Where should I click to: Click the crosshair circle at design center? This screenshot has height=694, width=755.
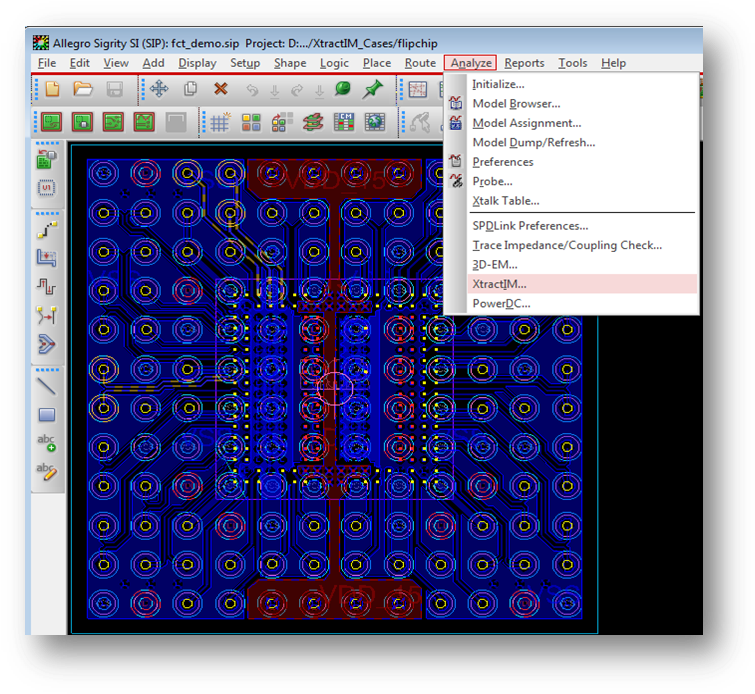pyautogui.click(x=334, y=387)
